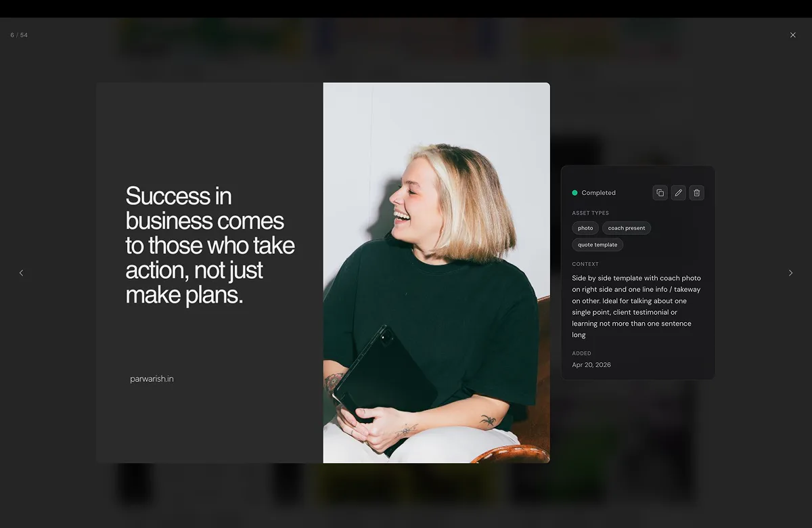Go to the previous asset arrow
The image size is (812, 528).
(21, 273)
